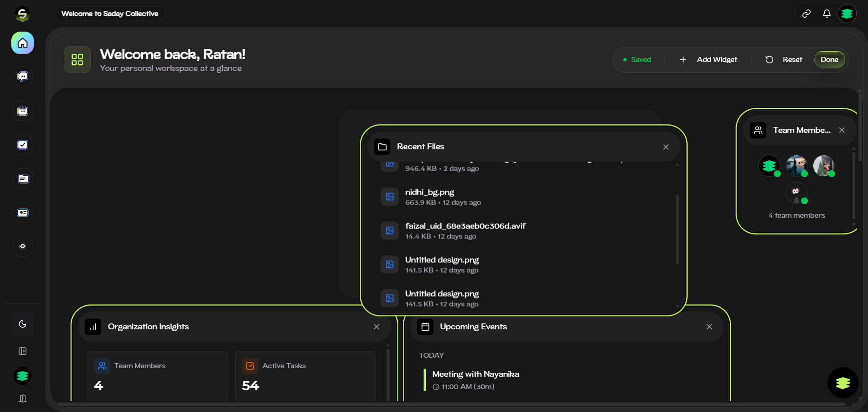Open faizal_uid_68e3aeb0c306d.avif file
868x412 pixels.
[524, 231]
